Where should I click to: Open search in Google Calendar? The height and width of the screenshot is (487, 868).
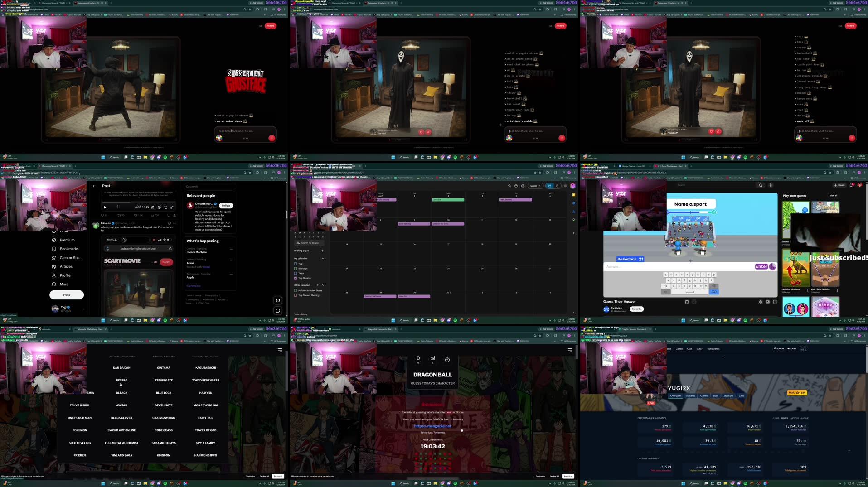tap(509, 186)
